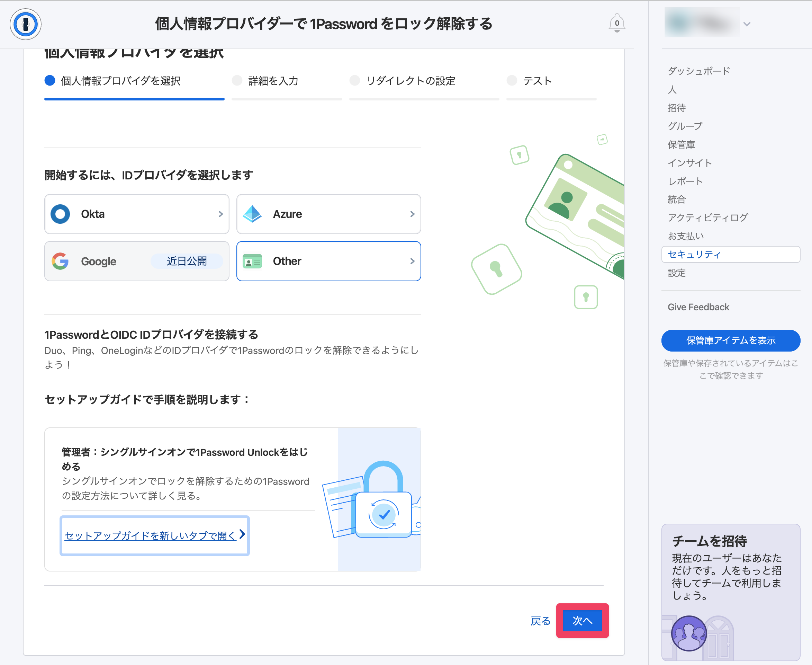Go to 招待 in the sidebar
812x665 pixels.
[676, 108]
